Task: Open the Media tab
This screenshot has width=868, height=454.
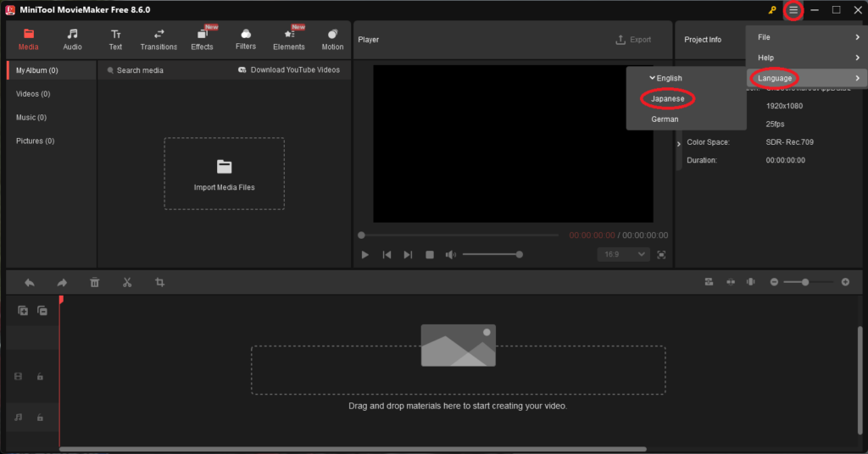Action: (28, 40)
